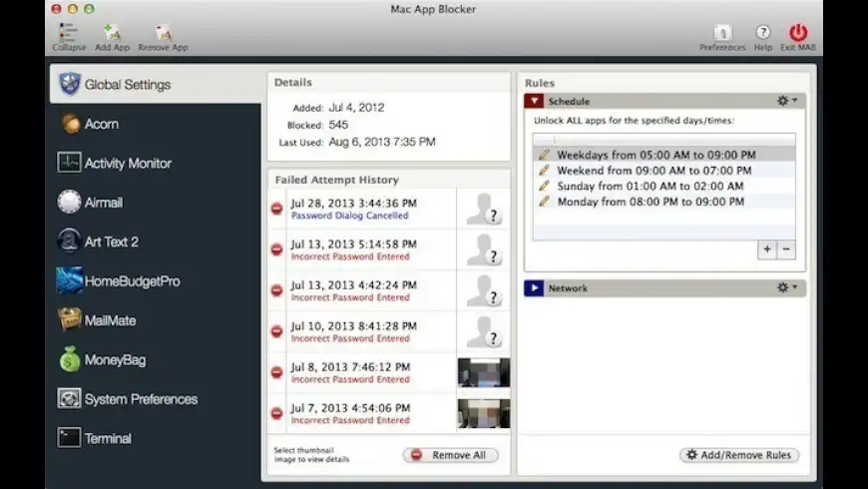Expand the Network rule section

point(534,288)
